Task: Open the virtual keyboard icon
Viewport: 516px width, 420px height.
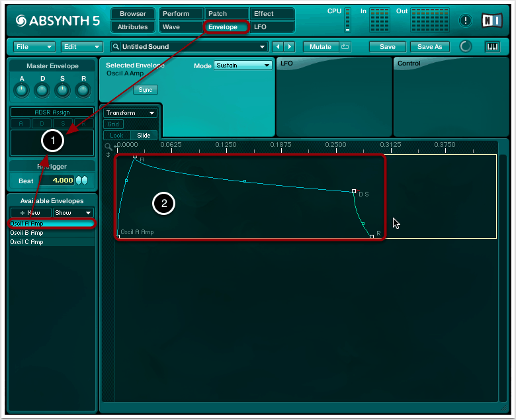Action: point(492,47)
